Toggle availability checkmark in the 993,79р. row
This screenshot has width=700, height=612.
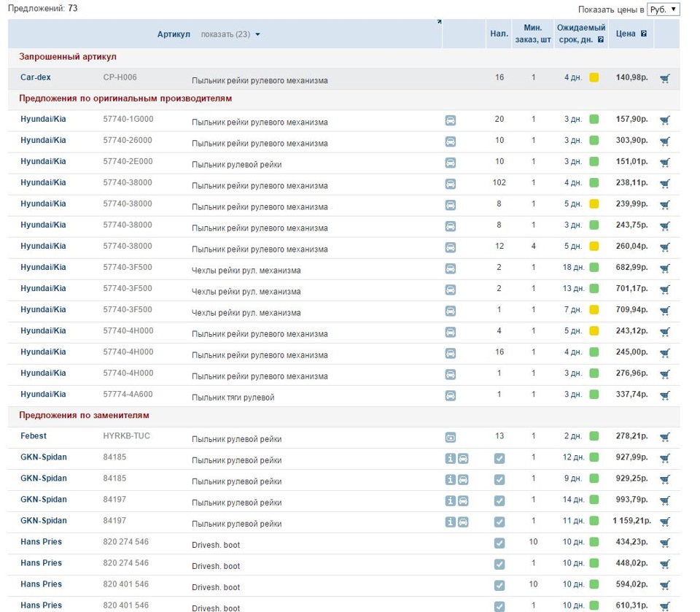pyautogui.click(x=499, y=501)
